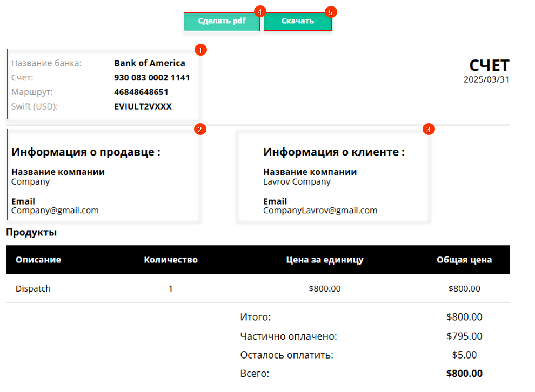The height and width of the screenshot is (392, 535).
Task: Click the Цена за единицу column header
Action: pyautogui.click(x=324, y=260)
